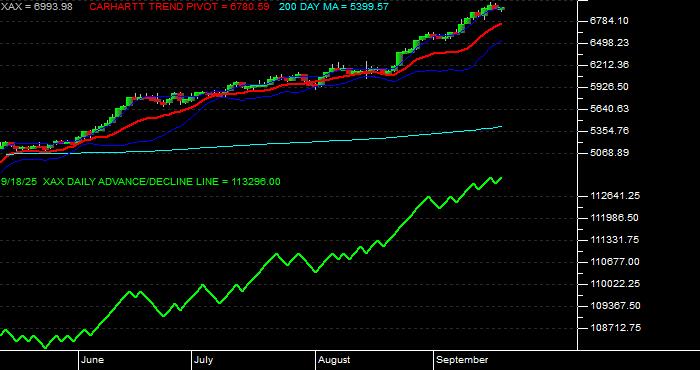Click the CARHARTT TREND PIVOT = 6780.59 label

click(179, 7)
